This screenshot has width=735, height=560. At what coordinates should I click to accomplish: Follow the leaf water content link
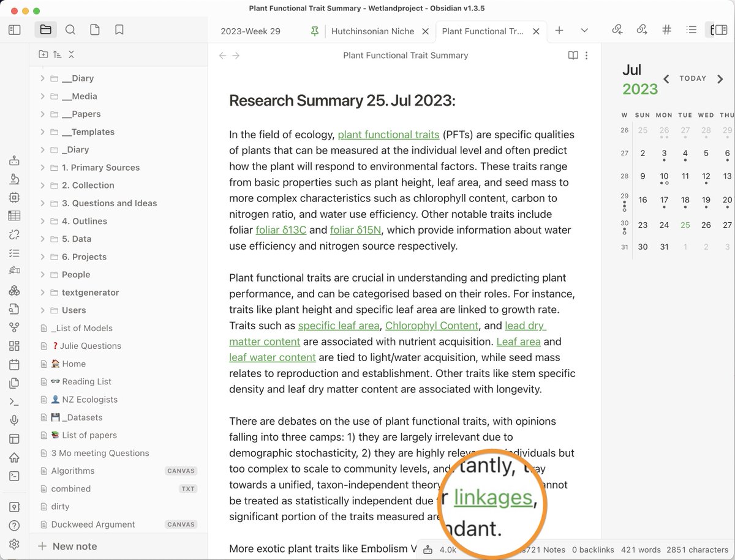[x=273, y=357]
